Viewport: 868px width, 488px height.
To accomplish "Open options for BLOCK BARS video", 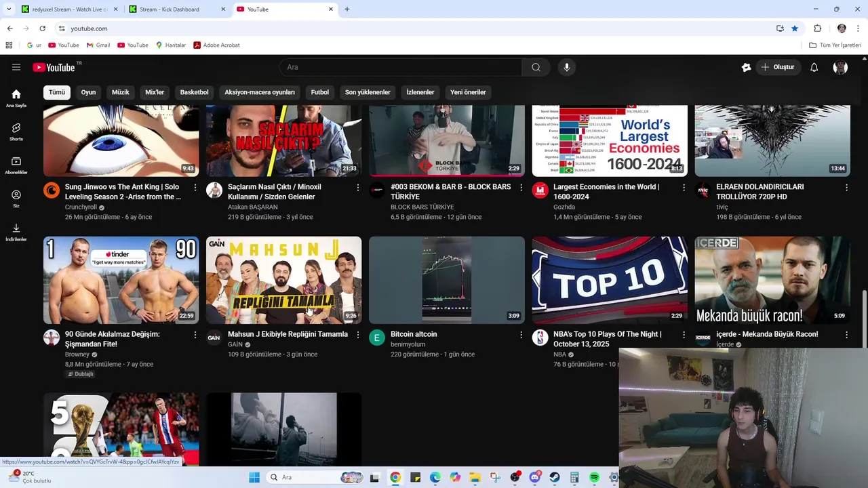I will click(521, 187).
